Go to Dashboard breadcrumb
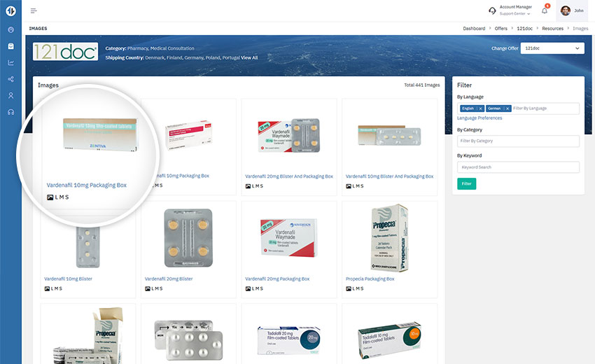The image size is (595, 364). pyautogui.click(x=474, y=29)
